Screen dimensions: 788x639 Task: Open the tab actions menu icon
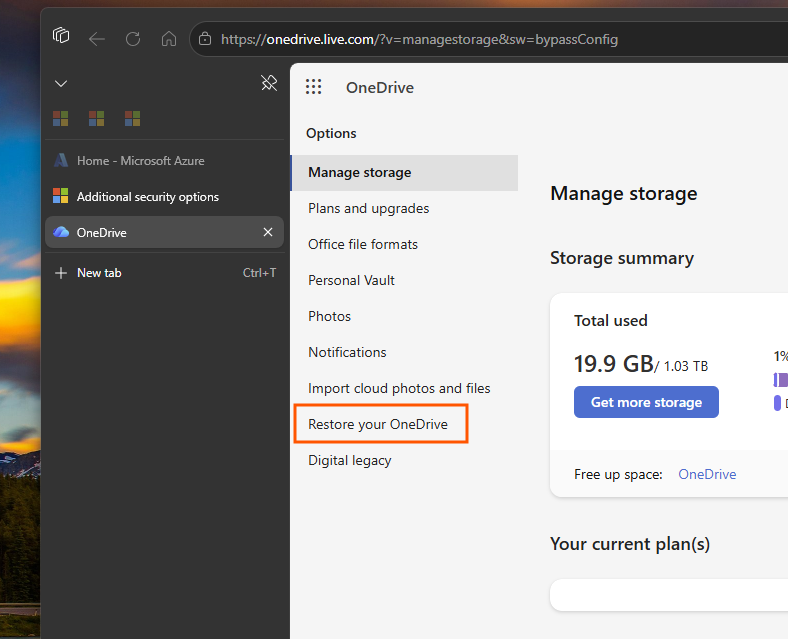click(61, 35)
